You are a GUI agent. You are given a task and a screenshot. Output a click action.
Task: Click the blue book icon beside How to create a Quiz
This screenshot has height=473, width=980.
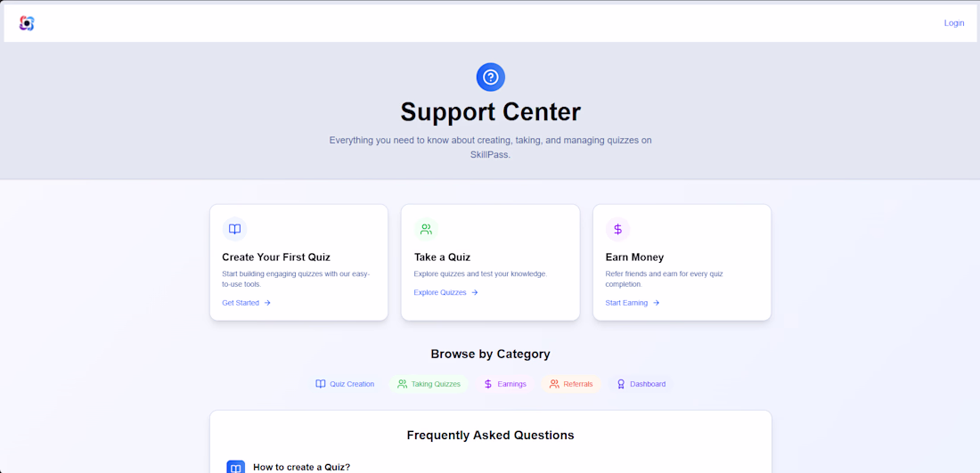235,467
